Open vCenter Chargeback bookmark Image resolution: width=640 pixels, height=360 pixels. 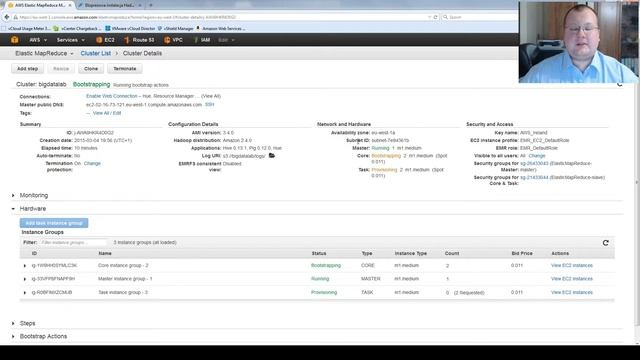pos(78,29)
